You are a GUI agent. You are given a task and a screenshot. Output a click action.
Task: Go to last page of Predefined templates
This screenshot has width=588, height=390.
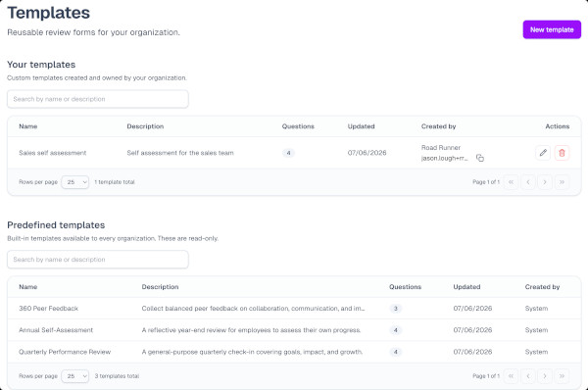(x=562, y=375)
